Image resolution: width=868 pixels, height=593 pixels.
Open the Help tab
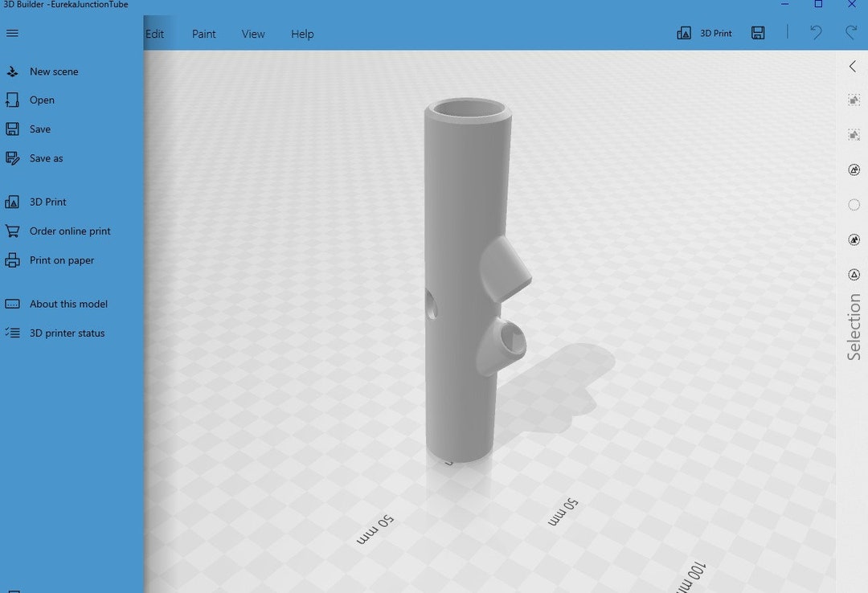point(301,33)
